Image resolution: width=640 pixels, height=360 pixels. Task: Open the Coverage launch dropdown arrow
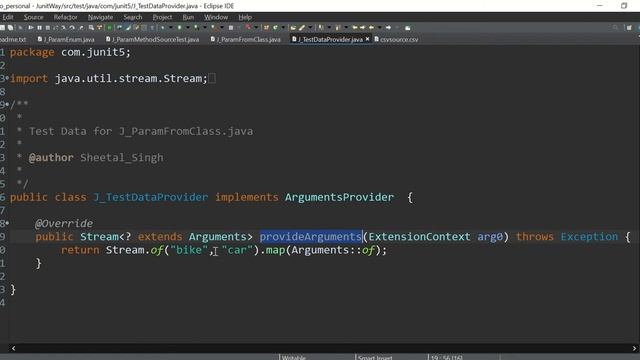[204, 27]
